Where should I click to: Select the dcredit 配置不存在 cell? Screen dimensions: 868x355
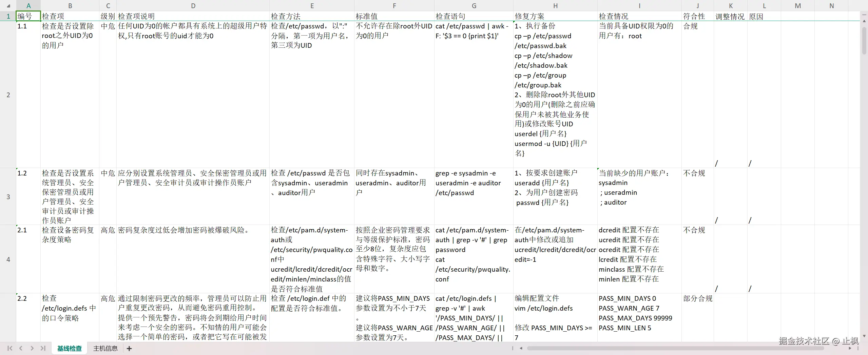[x=639, y=259]
